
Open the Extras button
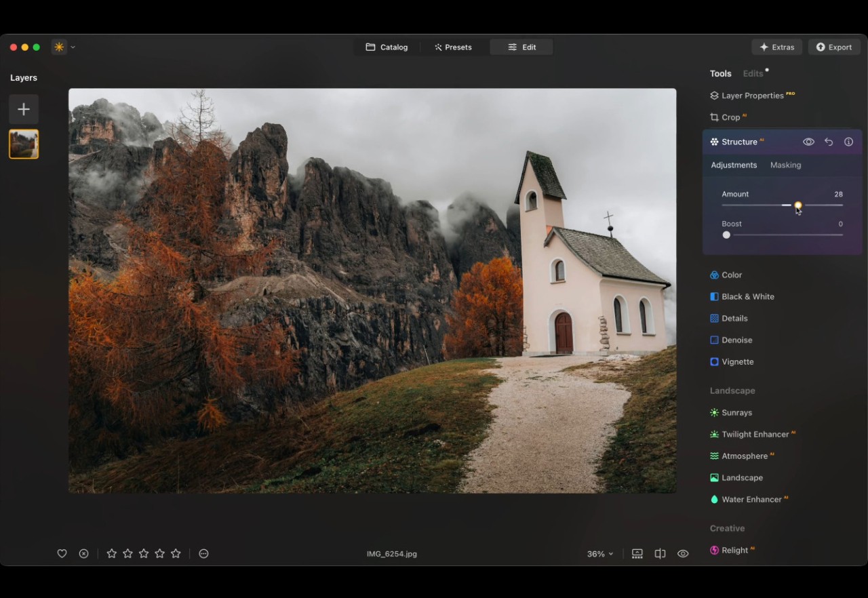click(x=776, y=47)
